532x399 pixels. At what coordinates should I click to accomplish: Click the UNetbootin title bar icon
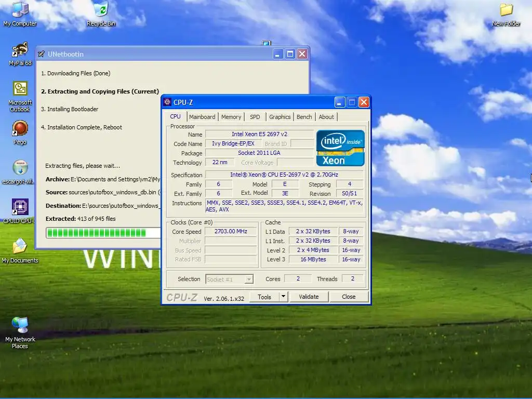[x=42, y=54]
